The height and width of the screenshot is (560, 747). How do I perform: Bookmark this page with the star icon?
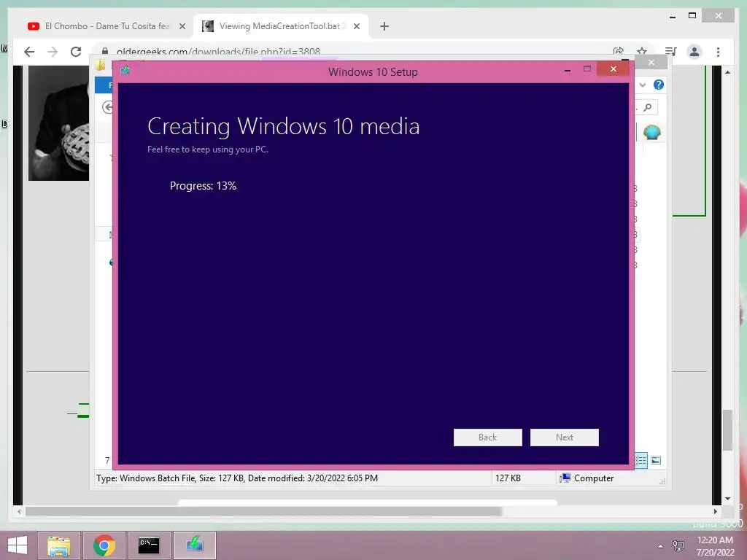[642, 51]
